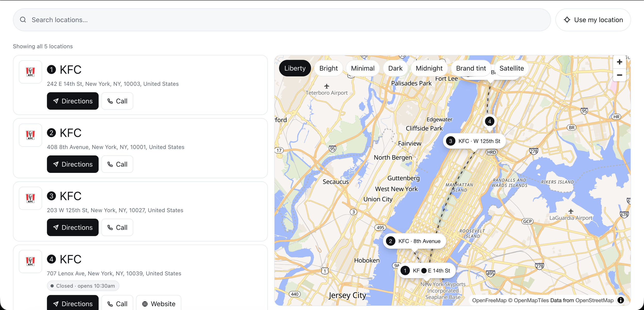The width and height of the screenshot is (644, 310).
Task: Click the phone icon in the 242 E 14th St card
Action: tap(110, 101)
